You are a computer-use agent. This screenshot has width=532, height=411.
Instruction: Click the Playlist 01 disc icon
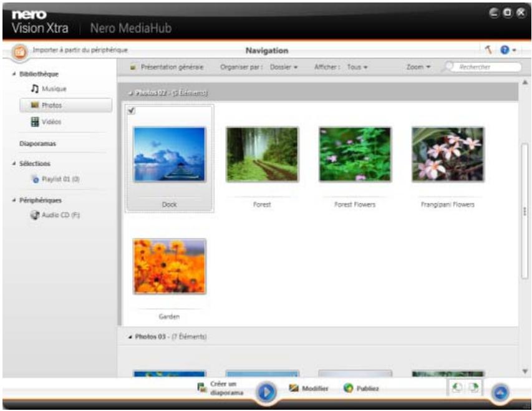click(35, 179)
